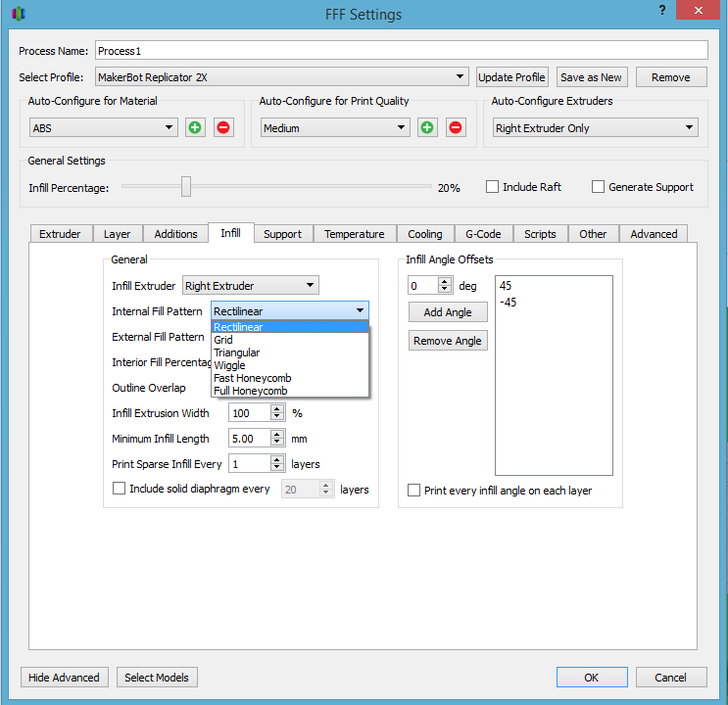The image size is (728, 705).
Task: Switch to the Additions tab
Action: point(176,234)
